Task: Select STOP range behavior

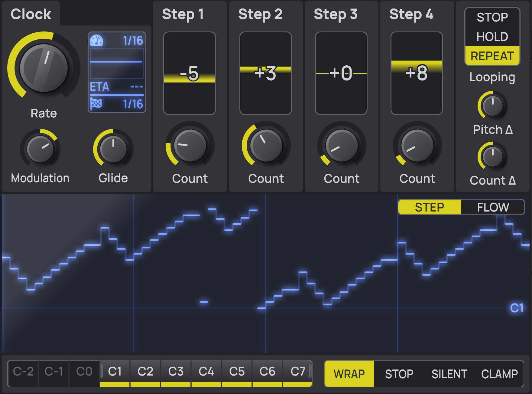Action: coord(399,374)
